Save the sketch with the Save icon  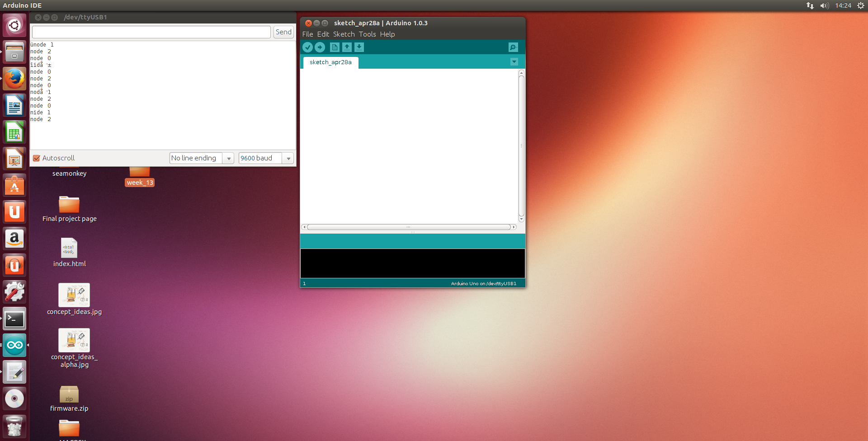(x=359, y=47)
